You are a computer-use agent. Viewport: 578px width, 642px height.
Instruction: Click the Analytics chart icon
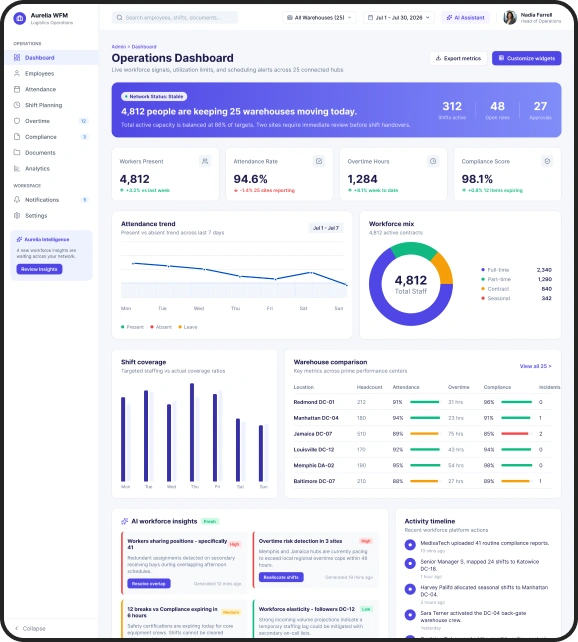tap(17, 168)
